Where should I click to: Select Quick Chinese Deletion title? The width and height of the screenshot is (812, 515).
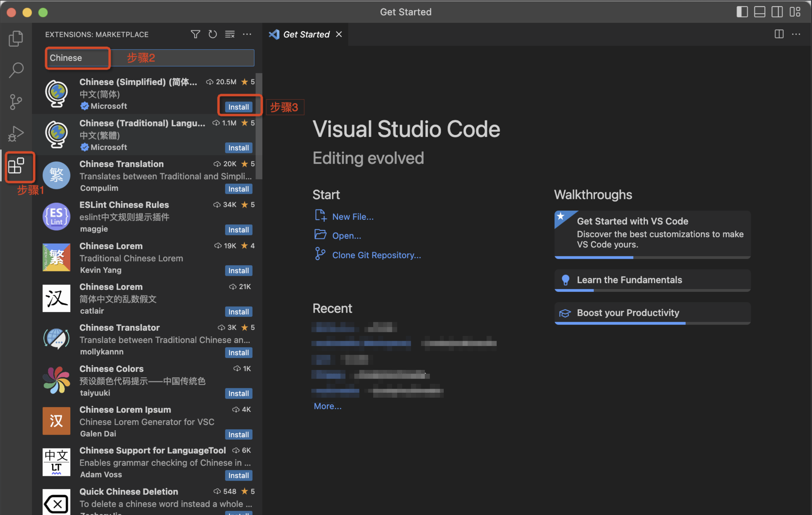click(129, 491)
